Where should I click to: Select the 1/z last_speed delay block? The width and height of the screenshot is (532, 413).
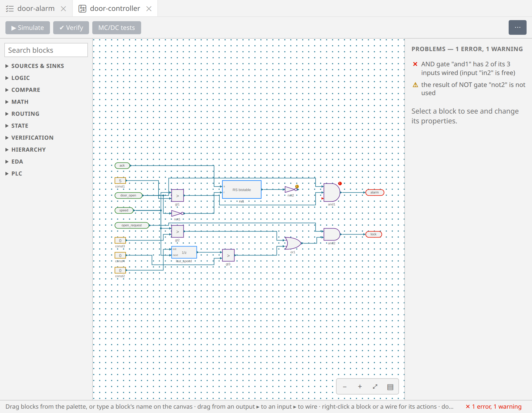coord(184,252)
